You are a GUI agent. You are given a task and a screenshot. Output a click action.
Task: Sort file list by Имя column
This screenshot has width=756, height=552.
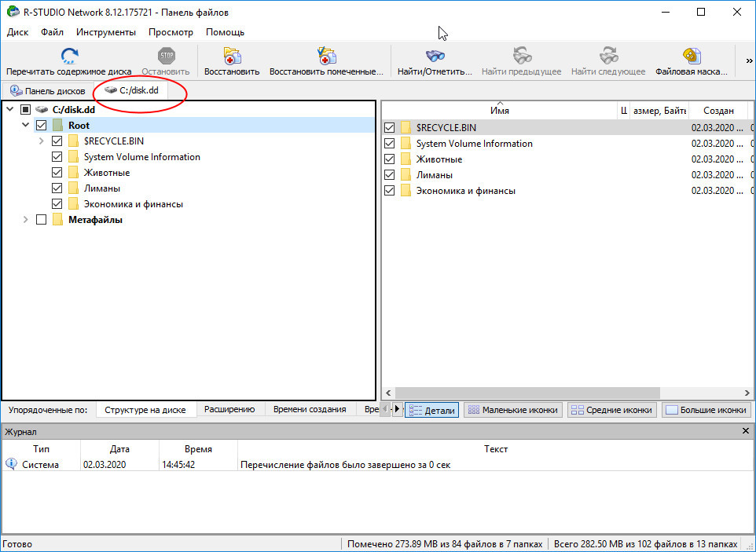pos(500,110)
